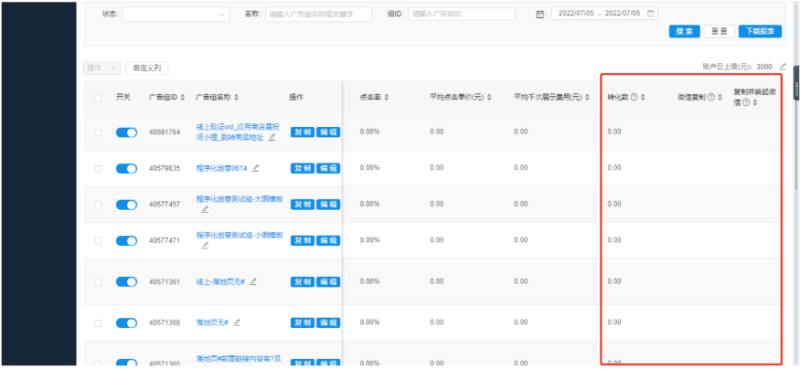The width and height of the screenshot is (800, 369).
Task: Click the rename pencil under ad group 40577471's name
Action: 205,245
